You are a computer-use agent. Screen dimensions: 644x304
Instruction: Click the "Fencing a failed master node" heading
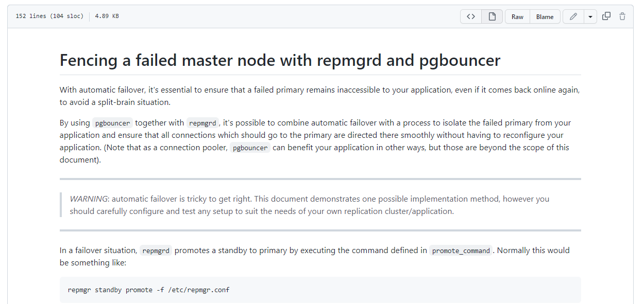pos(280,61)
